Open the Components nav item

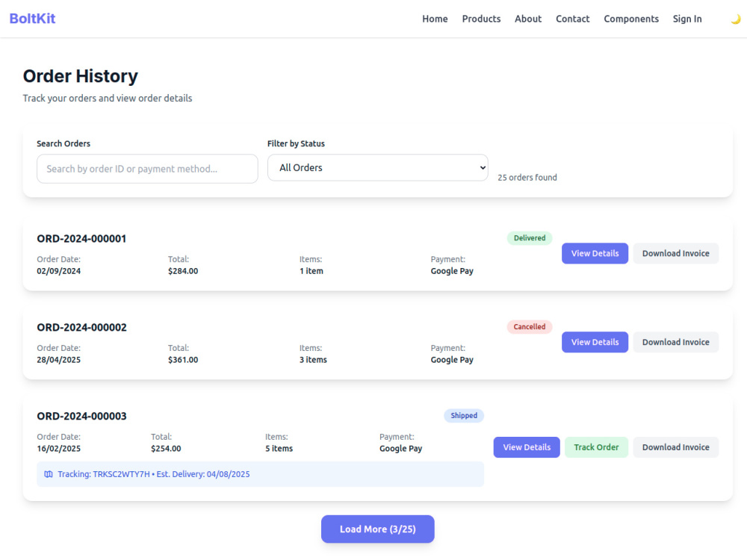pyautogui.click(x=631, y=19)
